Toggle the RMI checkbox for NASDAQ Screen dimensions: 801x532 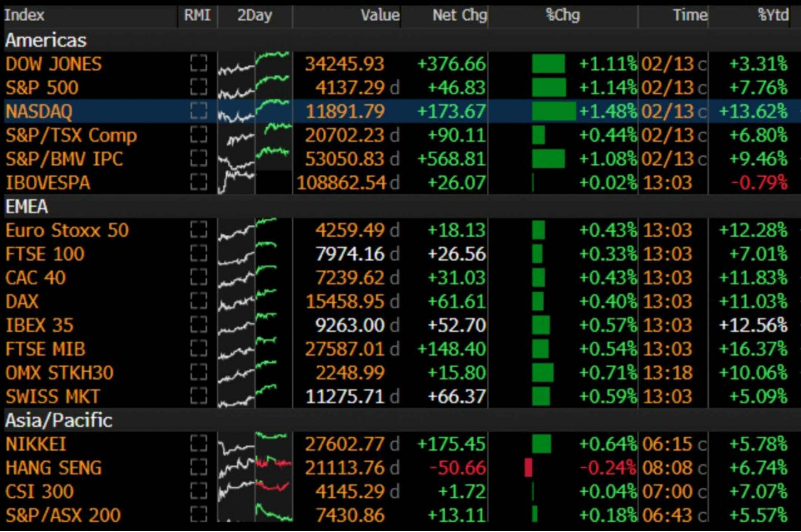198,111
